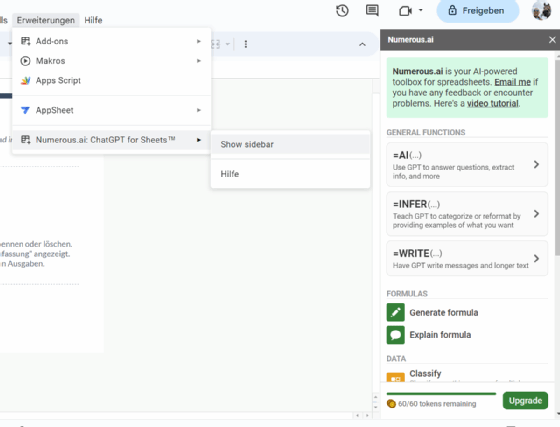Close the Numerous.ai sidebar
The height and width of the screenshot is (427, 560).
coord(552,40)
